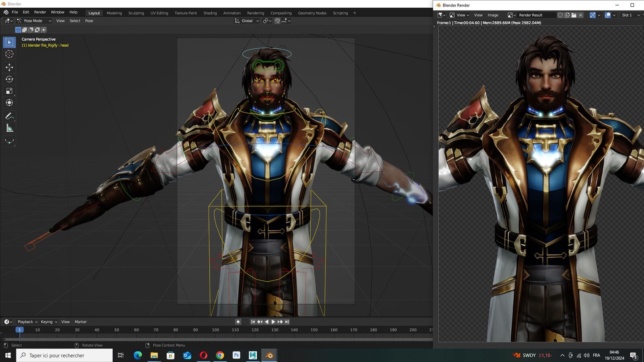Jump to timeline end frame
This screenshot has width=644, height=362.
[x=287, y=322]
